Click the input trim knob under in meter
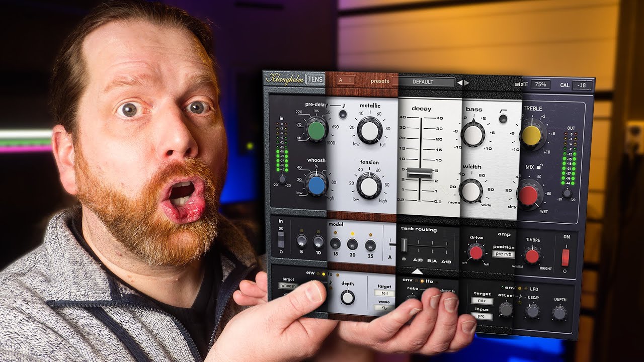Image resolution: width=644 pixels, height=362 pixels. (282, 179)
